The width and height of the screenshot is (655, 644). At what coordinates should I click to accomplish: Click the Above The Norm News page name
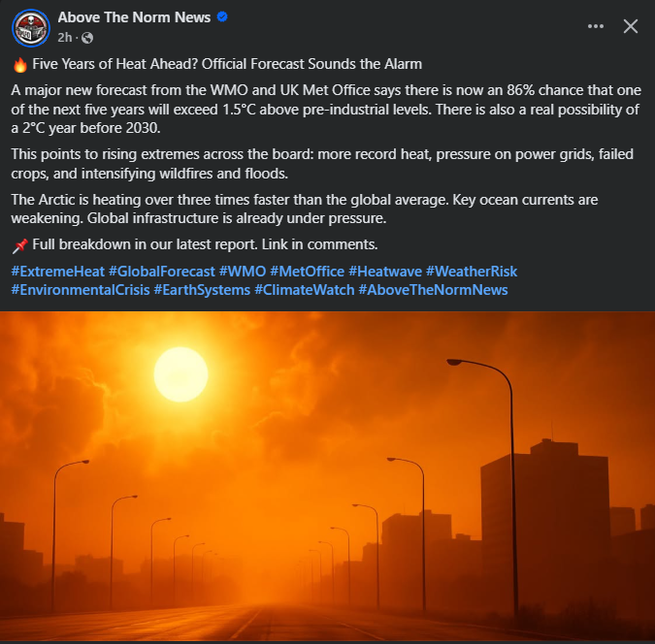pos(134,17)
